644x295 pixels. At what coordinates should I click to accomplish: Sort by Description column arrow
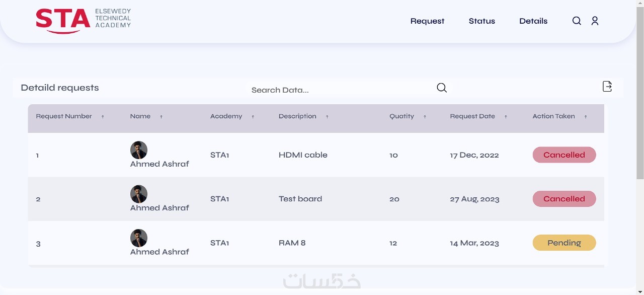(x=327, y=117)
